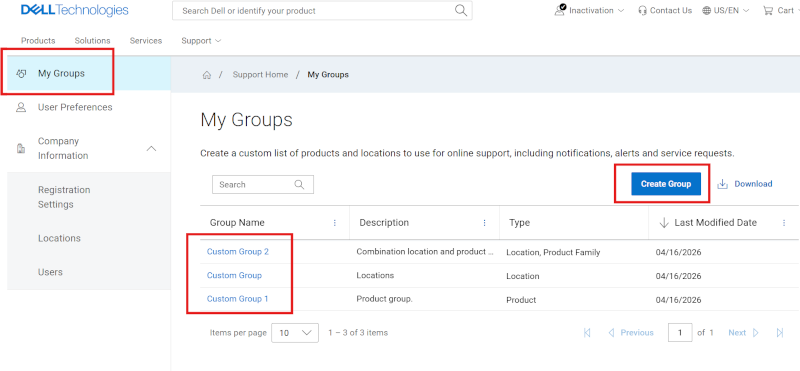Image resolution: width=800 pixels, height=371 pixels.
Task: Click the Group Name column header
Action: 237,223
